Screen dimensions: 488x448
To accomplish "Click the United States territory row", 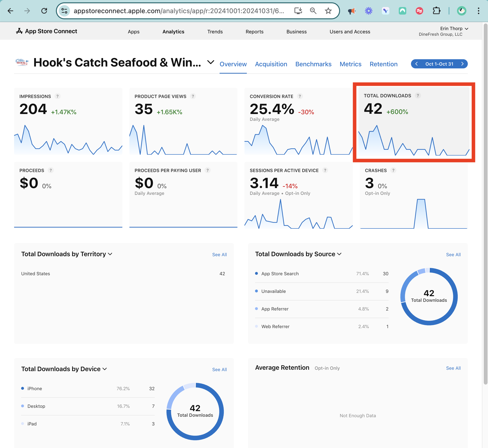I will pyautogui.click(x=123, y=274).
